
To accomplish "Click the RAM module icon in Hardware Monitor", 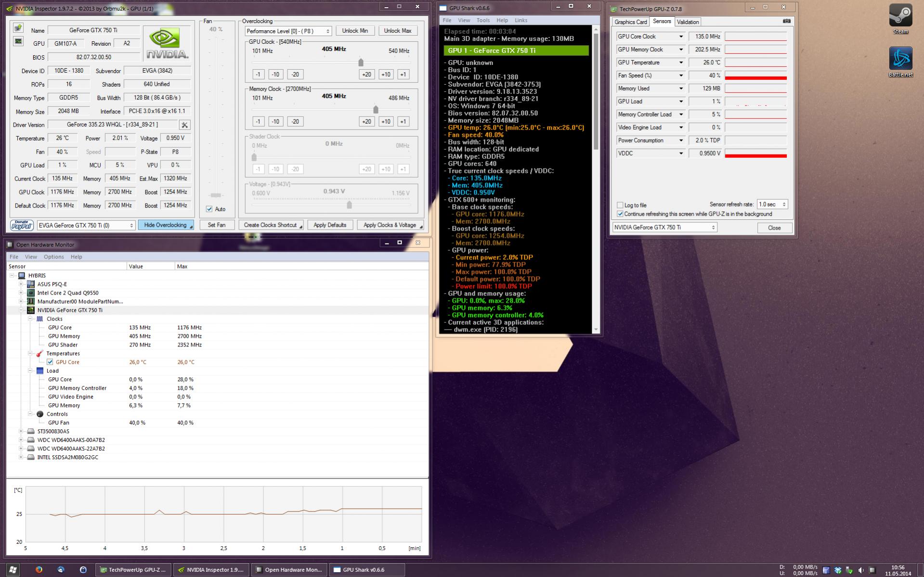I will pyautogui.click(x=31, y=301).
